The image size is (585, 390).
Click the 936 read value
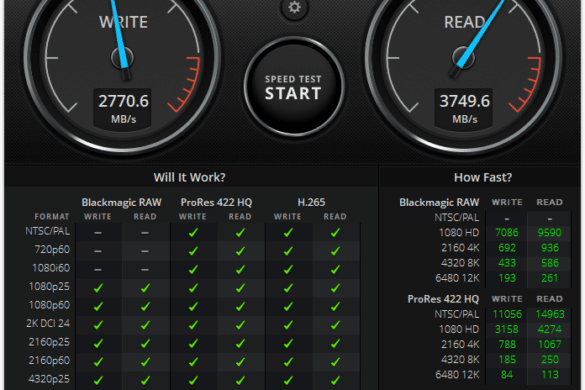pos(550,248)
